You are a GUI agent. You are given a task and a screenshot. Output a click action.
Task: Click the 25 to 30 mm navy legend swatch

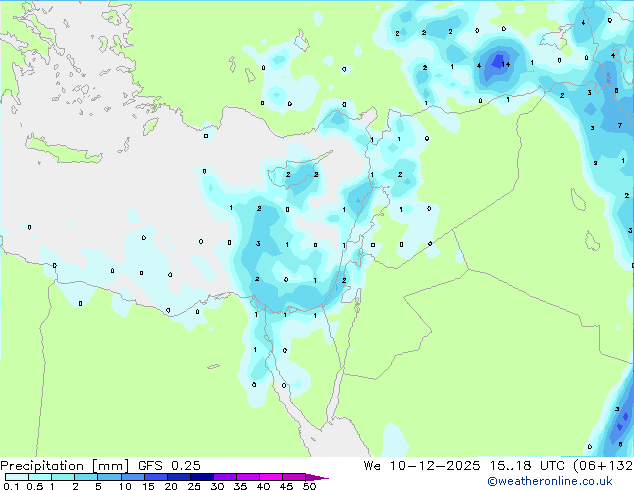point(202,477)
